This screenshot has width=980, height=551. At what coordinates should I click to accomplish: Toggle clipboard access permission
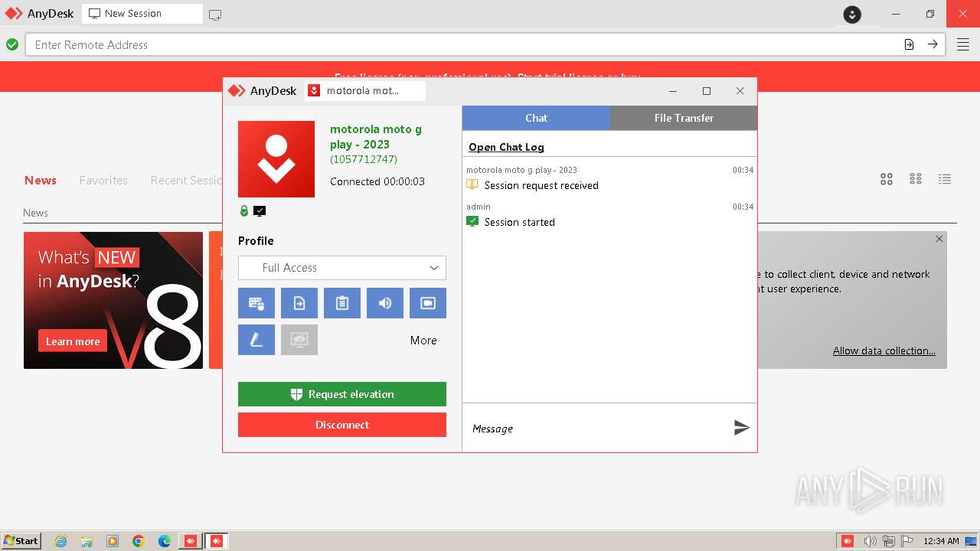point(342,303)
